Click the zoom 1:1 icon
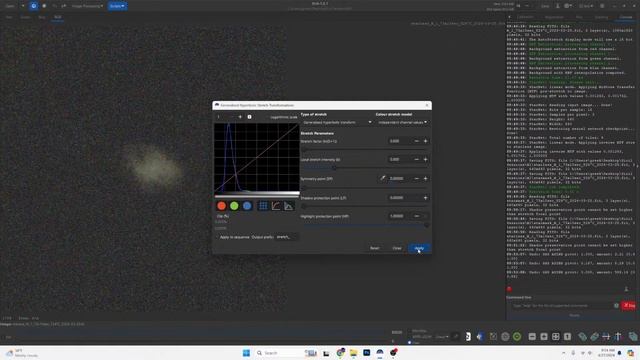Screen dimensions: 640x360 567,337
